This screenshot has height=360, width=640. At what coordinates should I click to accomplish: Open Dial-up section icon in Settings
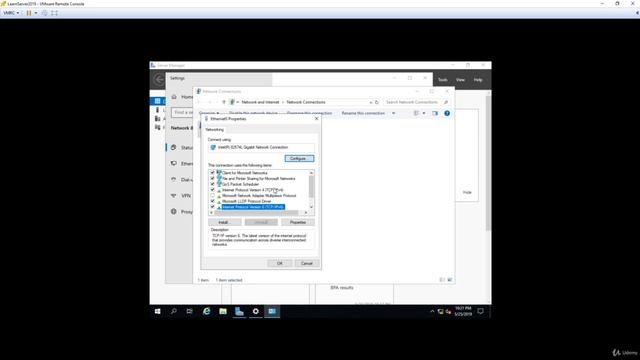point(173,179)
